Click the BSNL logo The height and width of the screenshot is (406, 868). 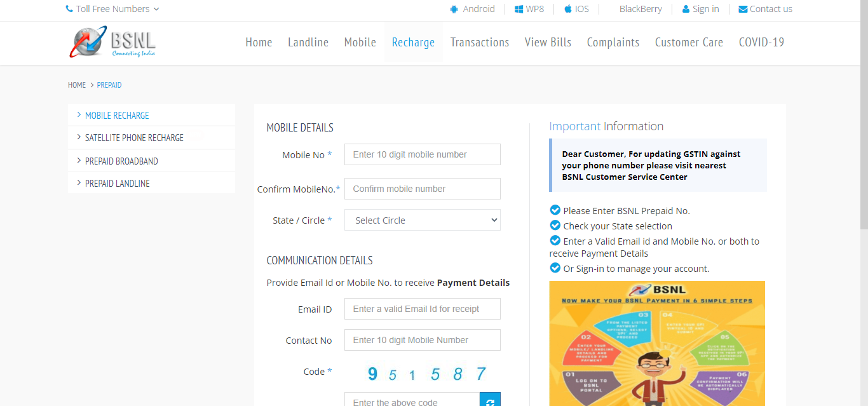pos(112,43)
